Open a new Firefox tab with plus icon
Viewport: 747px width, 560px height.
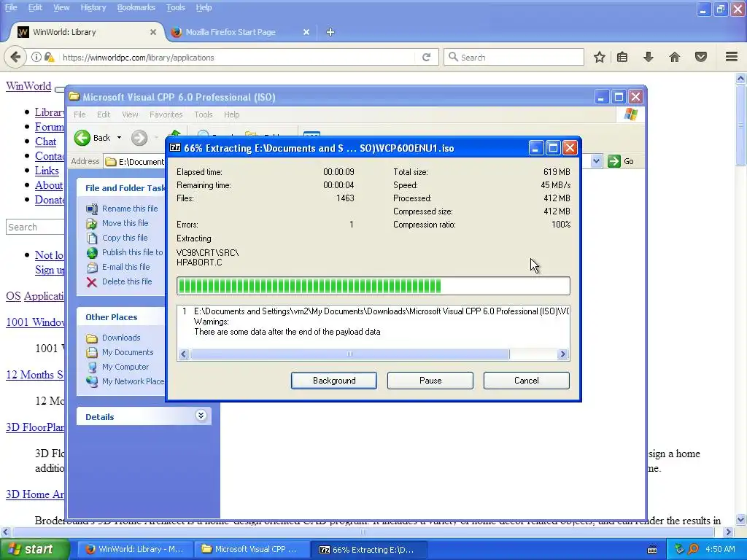(330, 32)
